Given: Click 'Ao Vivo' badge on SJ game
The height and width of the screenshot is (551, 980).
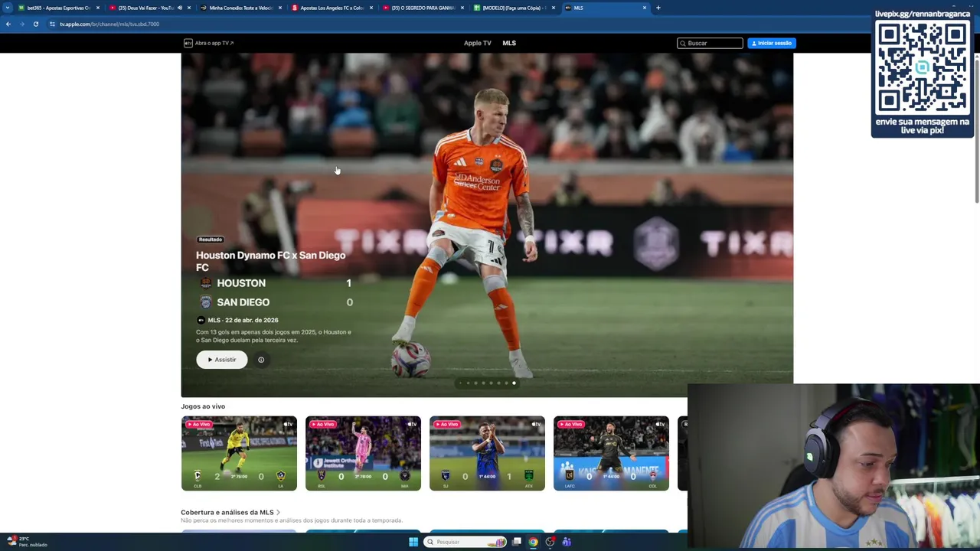Looking at the screenshot, I should (x=447, y=424).
